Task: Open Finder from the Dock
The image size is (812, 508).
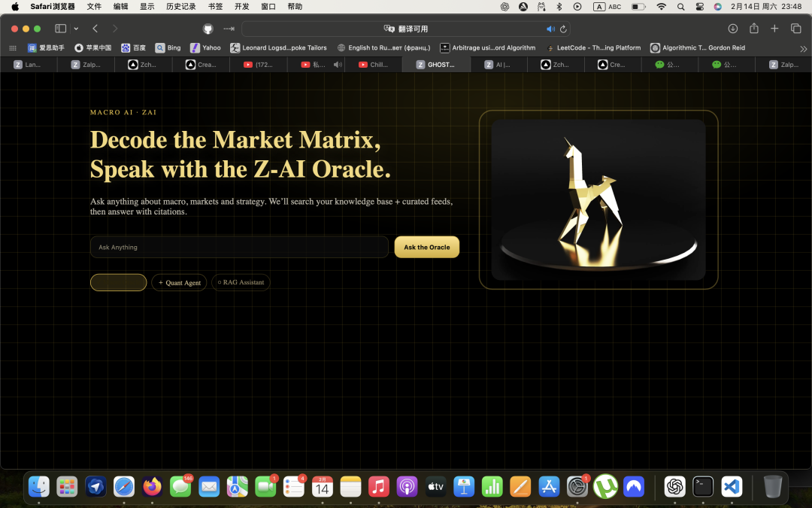Action: (x=39, y=487)
